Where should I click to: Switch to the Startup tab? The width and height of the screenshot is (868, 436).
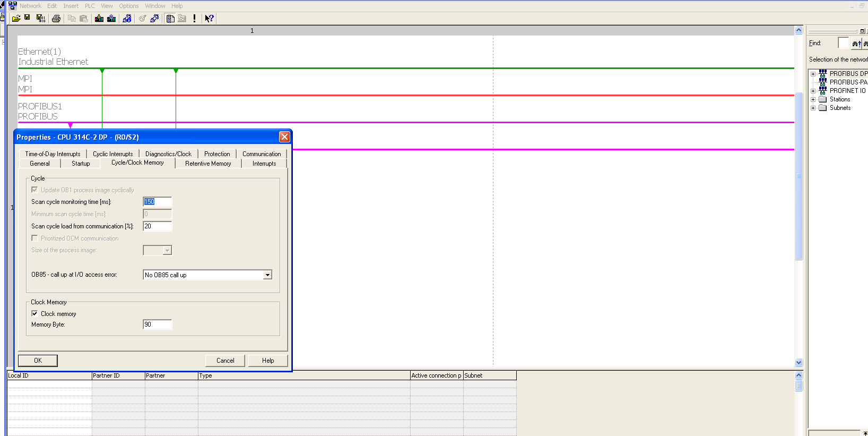click(81, 164)
